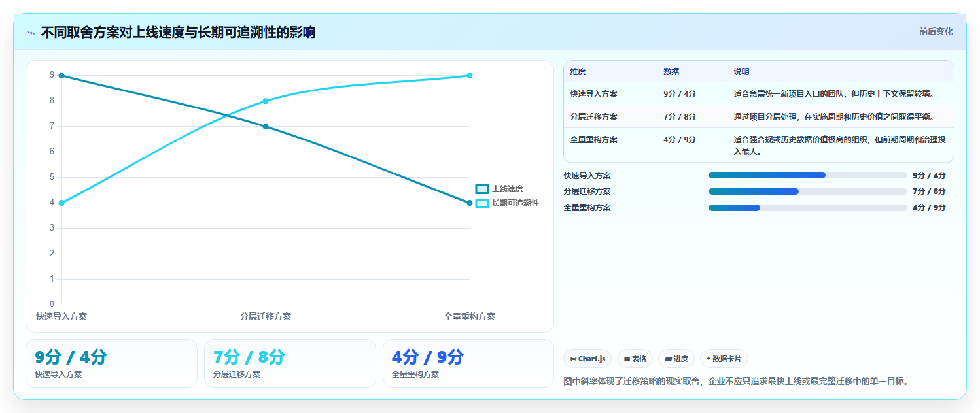Viewport: 980px width, 413px height.
Task: Click the 上线速度 point for 分层迁移方案 at 7
Action: pos(266,127)
